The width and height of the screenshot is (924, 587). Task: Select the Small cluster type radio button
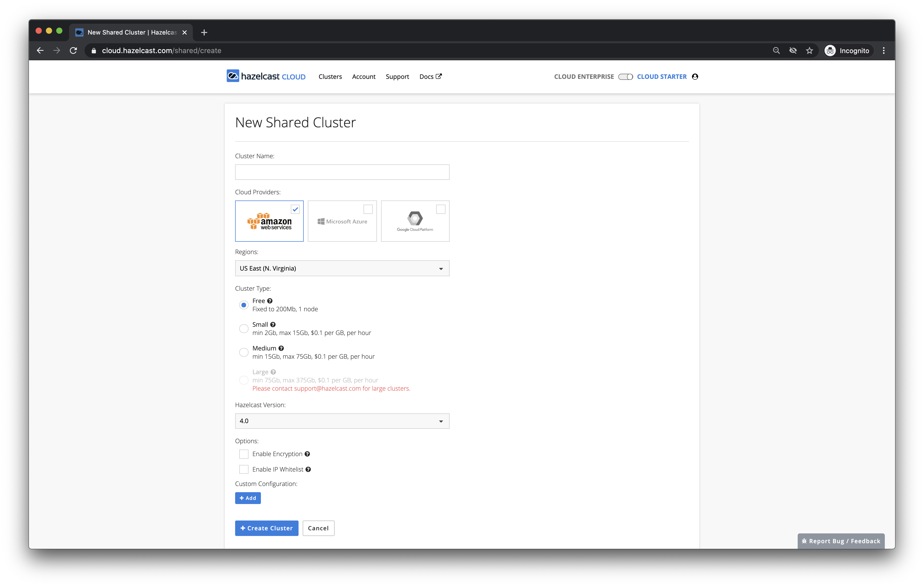point(244,329)
